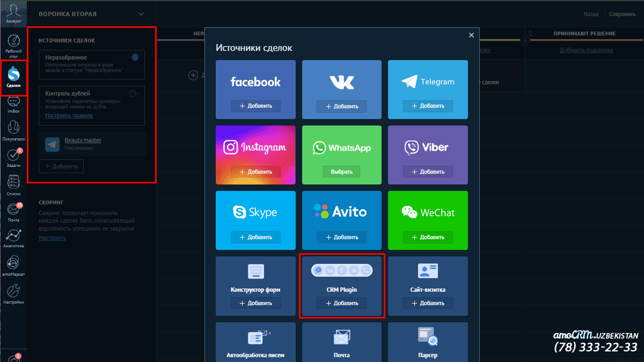Close the Источники сделок dialog
Viewport: 644px width, 362px height.
(x=471, y=35)
